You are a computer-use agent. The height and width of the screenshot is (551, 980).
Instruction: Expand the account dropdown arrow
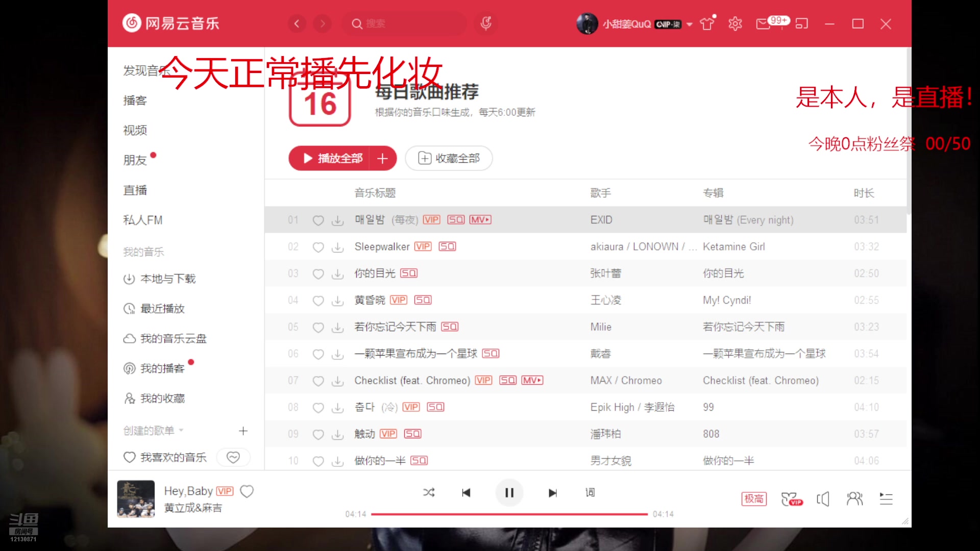pyautogui.click(x=690, y=24)
